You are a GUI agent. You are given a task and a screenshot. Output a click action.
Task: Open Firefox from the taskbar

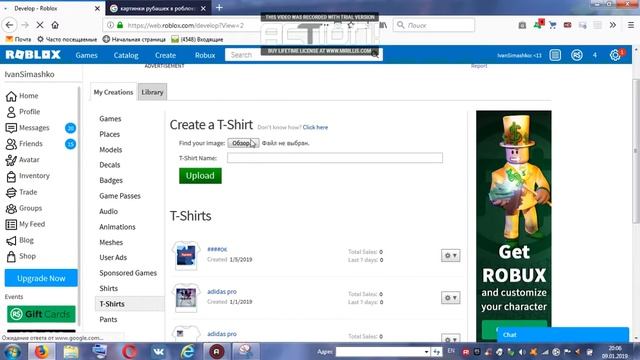click(41, 351)
